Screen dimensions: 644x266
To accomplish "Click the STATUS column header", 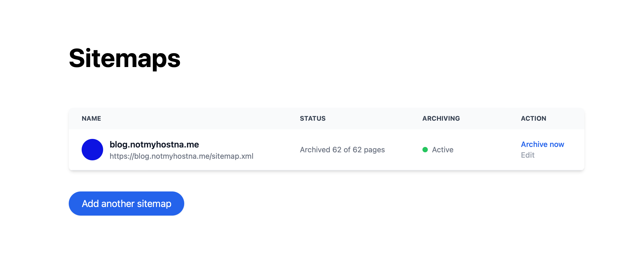I will 313,119.
